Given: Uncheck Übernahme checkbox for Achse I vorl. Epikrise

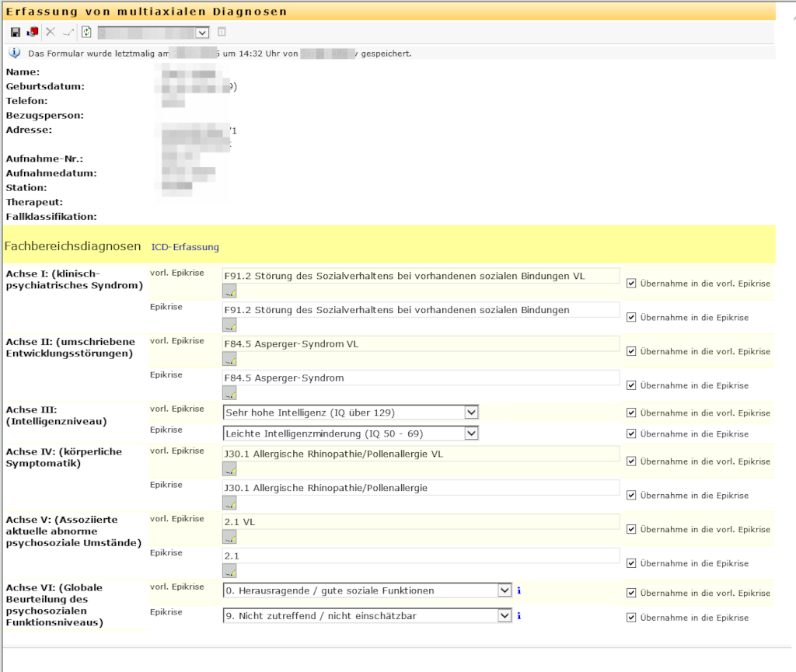Looking at the screenshot, I should [631, 284].
